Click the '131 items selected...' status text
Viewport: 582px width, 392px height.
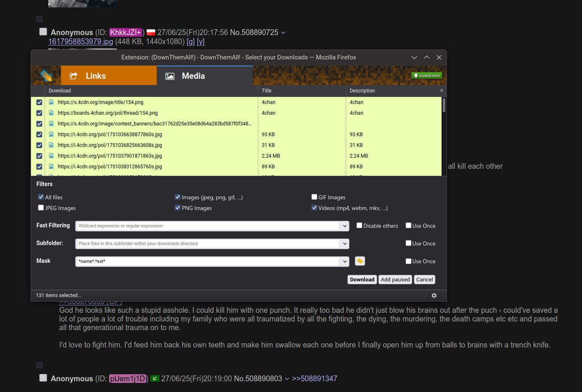coord(59,295)
